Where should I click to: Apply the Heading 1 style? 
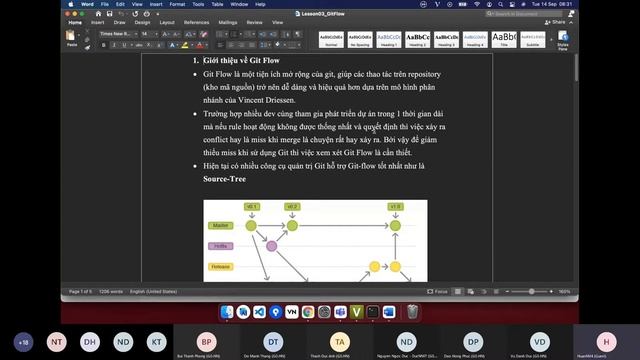389,40
